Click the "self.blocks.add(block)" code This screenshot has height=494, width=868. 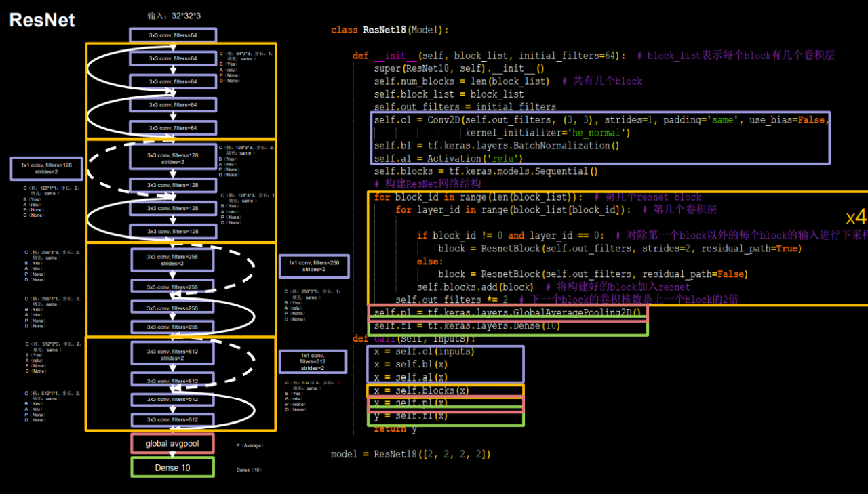[475, 287]
